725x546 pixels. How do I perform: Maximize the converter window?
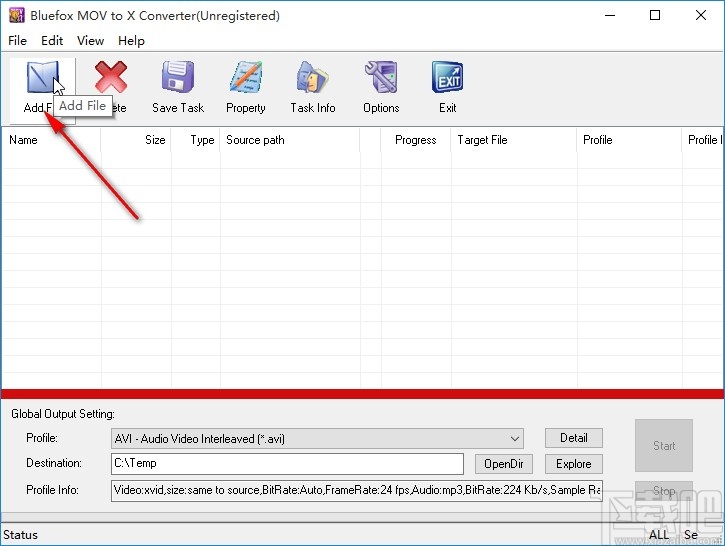[x=655, y=15]
